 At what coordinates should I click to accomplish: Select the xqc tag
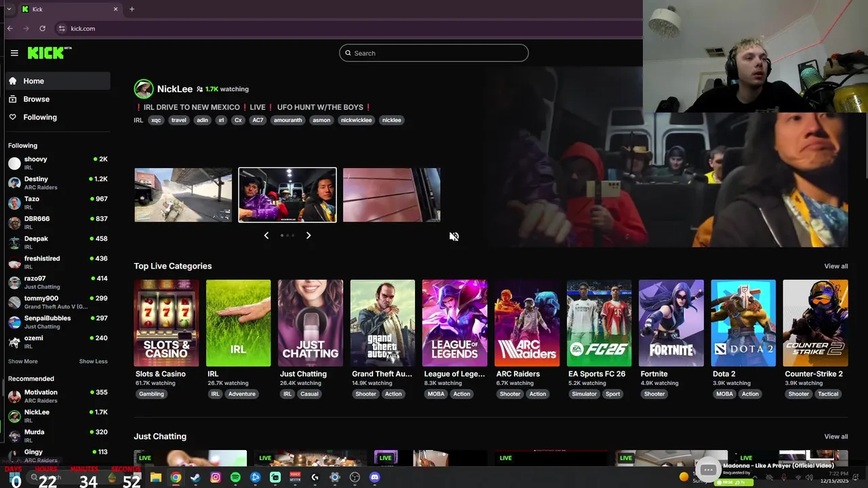coord(156,120)
